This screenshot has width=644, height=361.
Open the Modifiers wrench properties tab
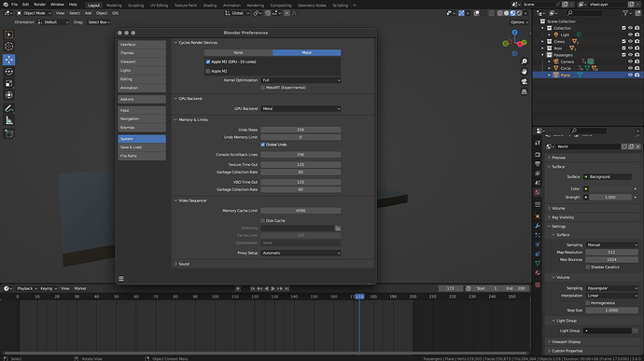[x=538, y=226]
